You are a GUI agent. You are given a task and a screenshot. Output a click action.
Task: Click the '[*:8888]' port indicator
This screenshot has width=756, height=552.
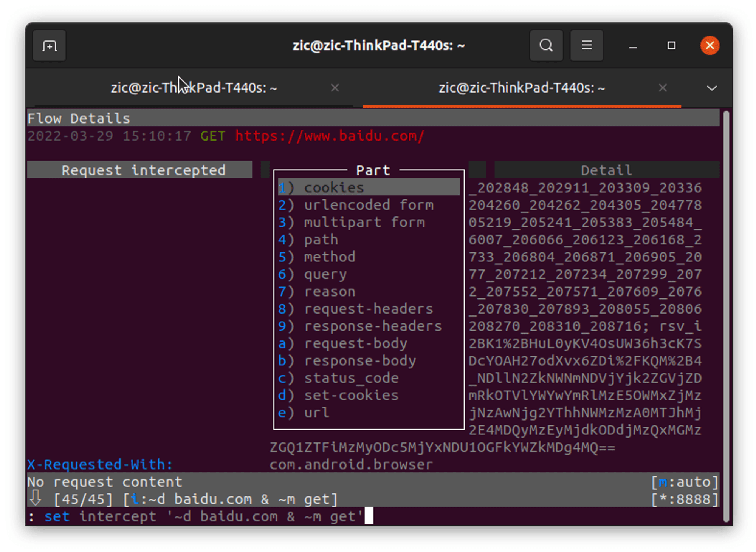coord(685,499)
